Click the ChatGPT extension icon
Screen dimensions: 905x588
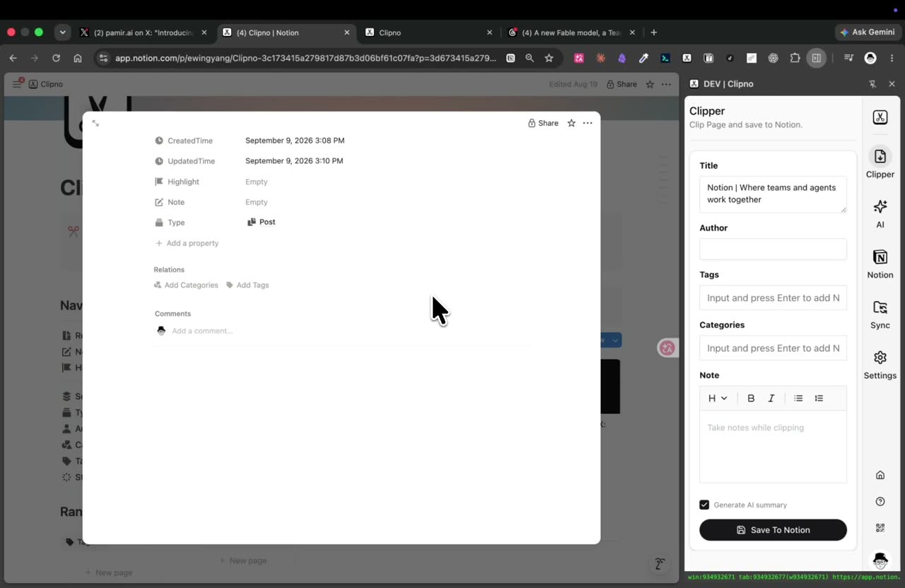pyautogui.click(x=773, y=58)
